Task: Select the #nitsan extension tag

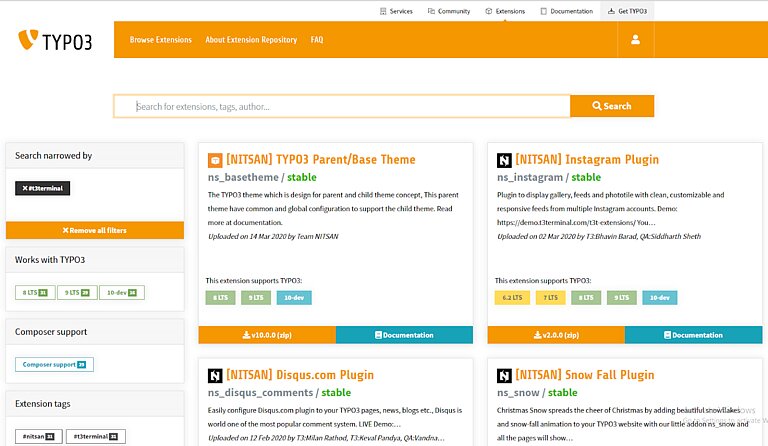Action: [39, 437]
